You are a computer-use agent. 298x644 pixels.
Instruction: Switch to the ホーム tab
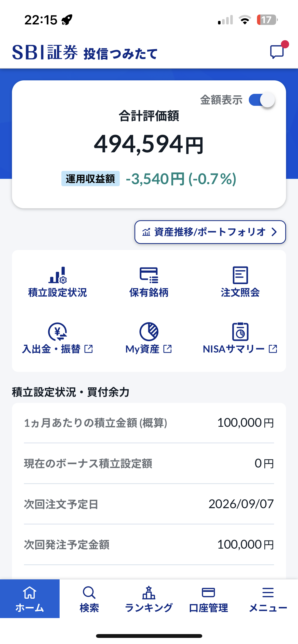[30, 598]
